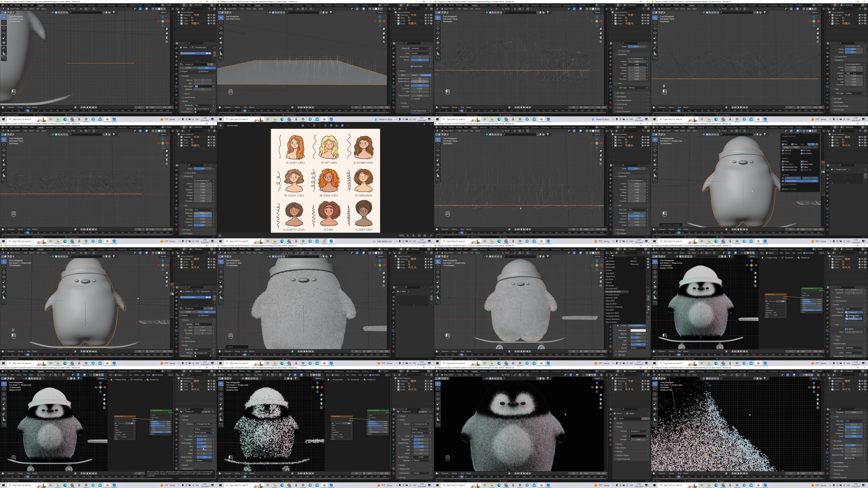Enable Statistics in Viewport Overlays popup
868x488 pixels.
click(783, 153)
